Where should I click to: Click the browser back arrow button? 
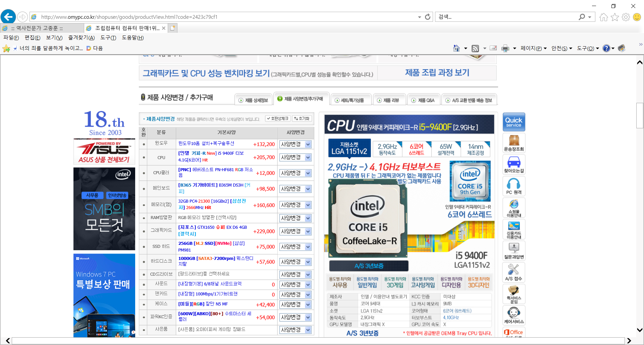point(8,16)
